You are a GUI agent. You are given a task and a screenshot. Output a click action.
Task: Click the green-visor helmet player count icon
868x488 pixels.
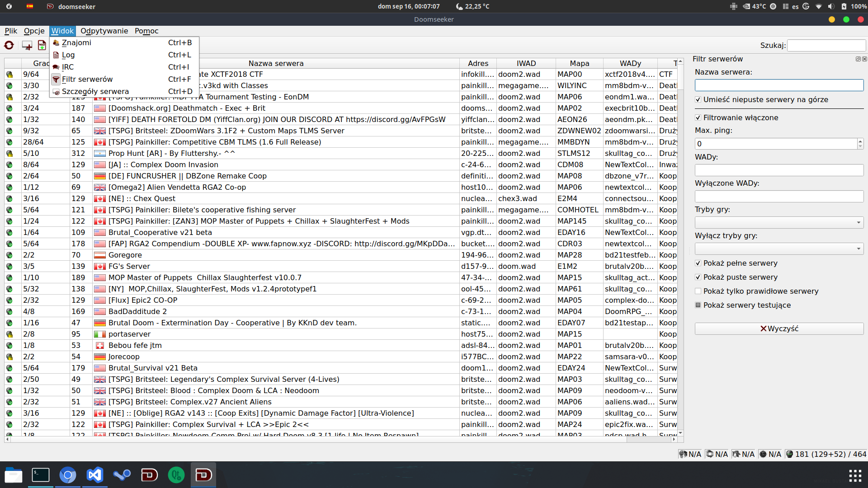tap(789, 454)
